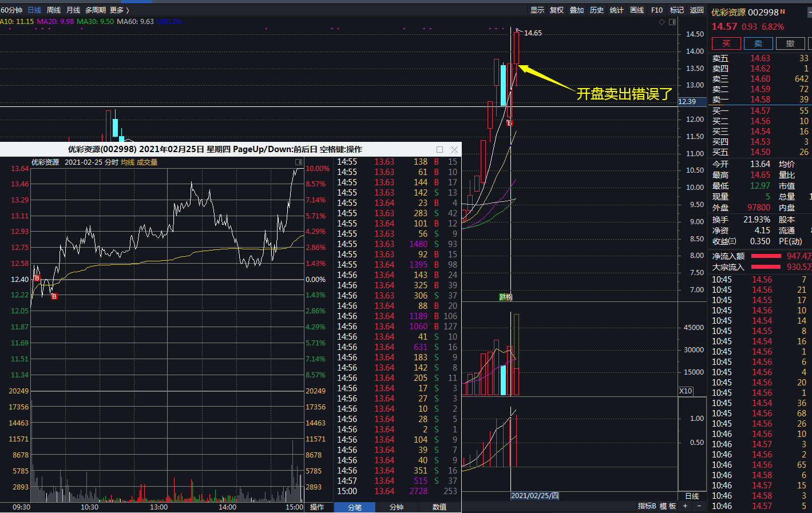This screenshot has height=513, width=812.
Task: Click the 大宗流入 red bar
Action: pyautogui.click(x=766, y=267)
